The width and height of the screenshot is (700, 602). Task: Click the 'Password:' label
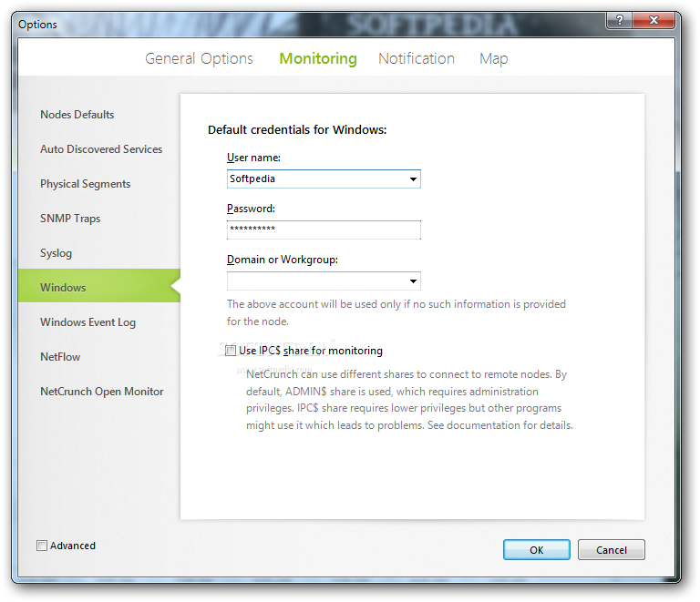[x=251, y=209]
